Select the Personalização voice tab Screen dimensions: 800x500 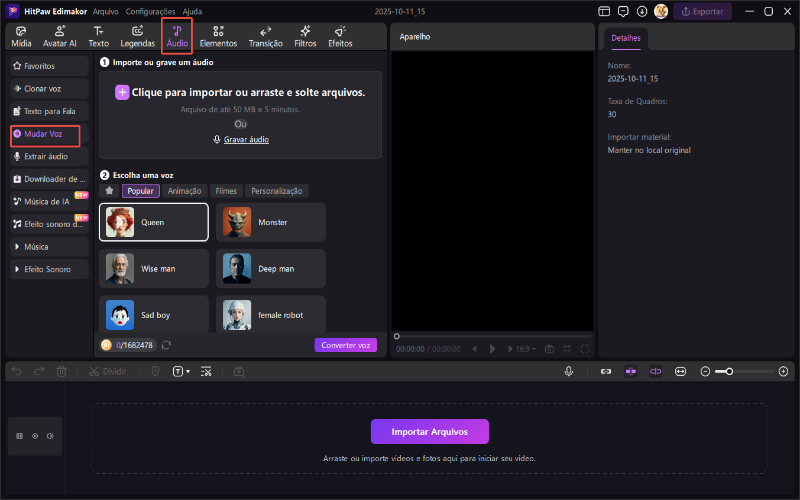(277, 191)
